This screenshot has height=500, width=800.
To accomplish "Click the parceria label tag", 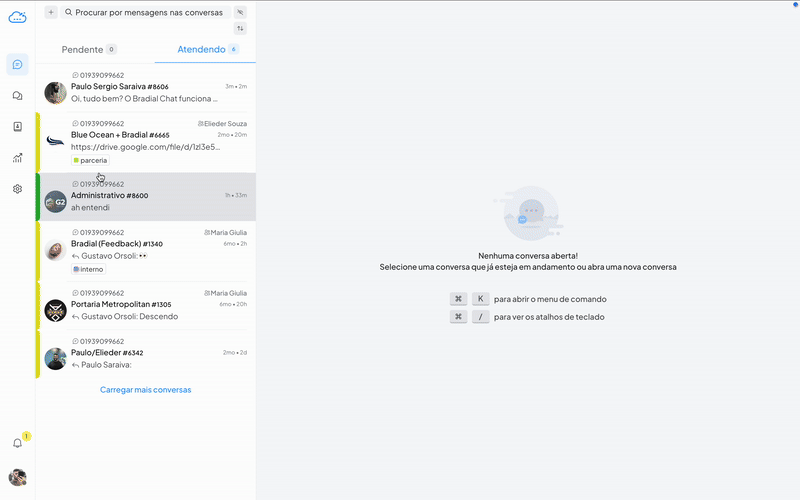I will coord(90,160).
